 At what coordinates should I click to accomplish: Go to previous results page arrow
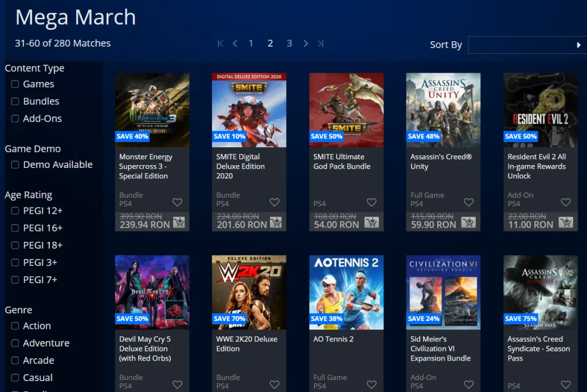pos(234,44)
